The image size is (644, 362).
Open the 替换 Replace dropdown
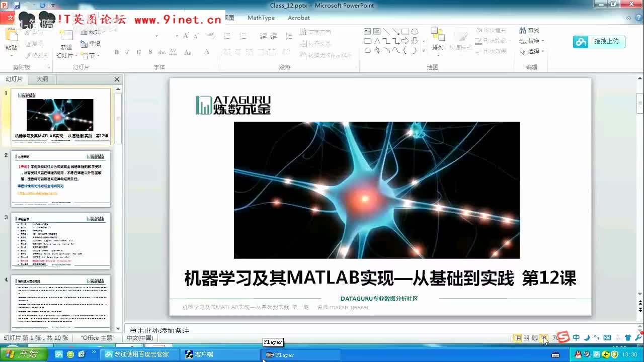pos(532,41)
